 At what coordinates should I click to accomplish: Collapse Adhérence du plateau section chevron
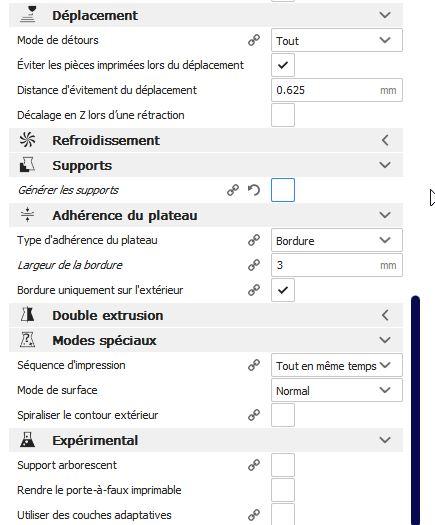385,215
